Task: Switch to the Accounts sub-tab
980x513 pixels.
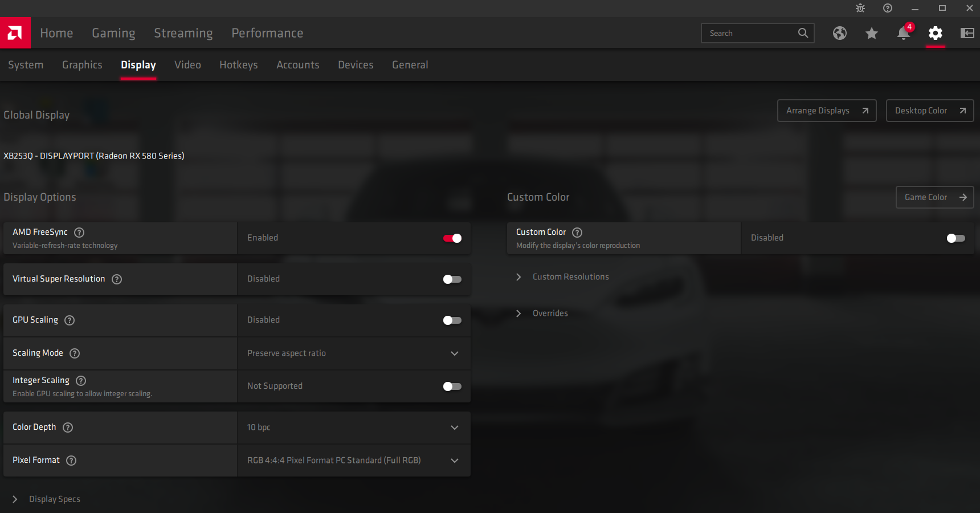Action: [x=297, y=65]
